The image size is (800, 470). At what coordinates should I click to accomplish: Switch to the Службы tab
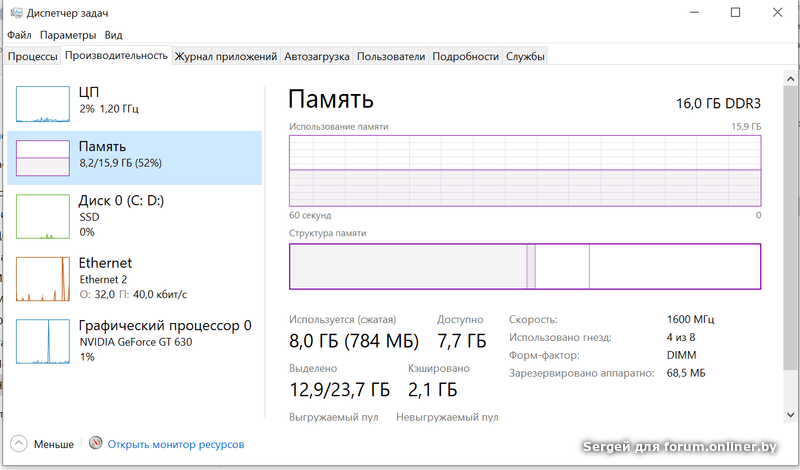[525, 56]
